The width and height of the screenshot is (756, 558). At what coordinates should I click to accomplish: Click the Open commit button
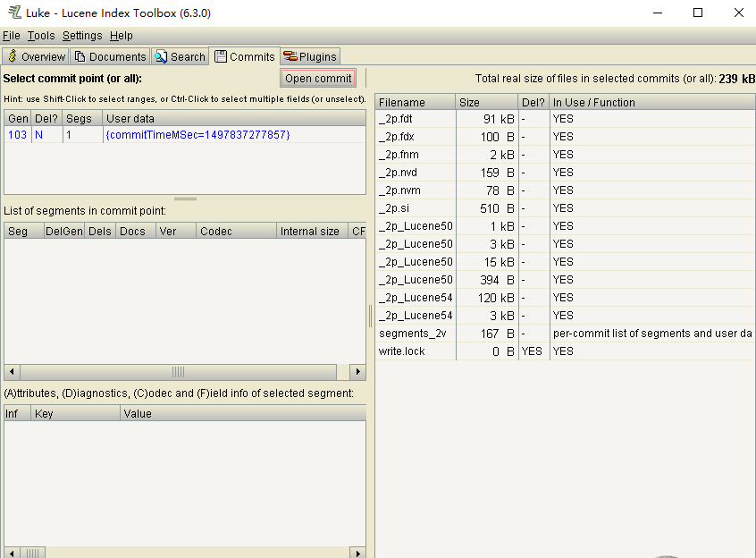(318, 78)
